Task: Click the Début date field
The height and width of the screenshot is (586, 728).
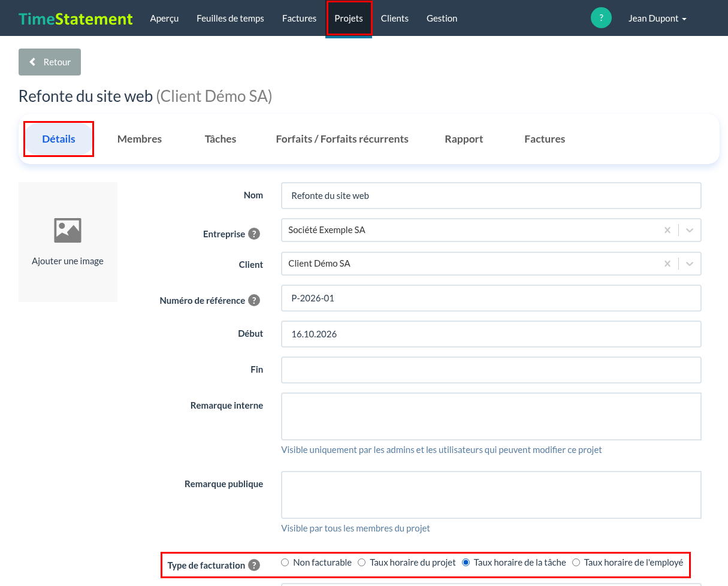Action: pos(491,334)
